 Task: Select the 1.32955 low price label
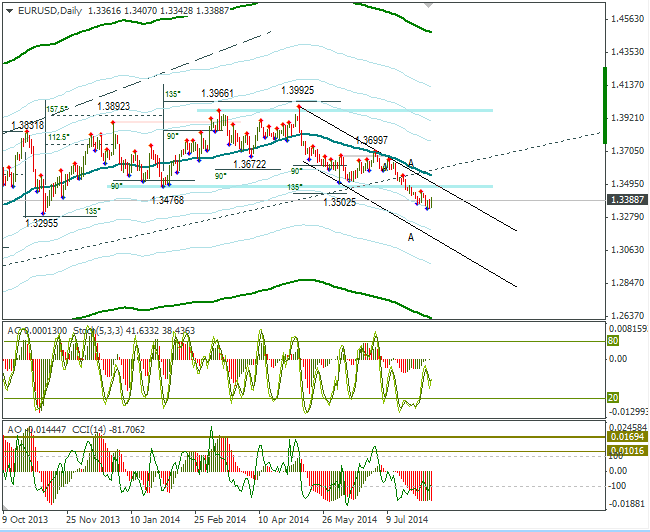coord(41,223)
